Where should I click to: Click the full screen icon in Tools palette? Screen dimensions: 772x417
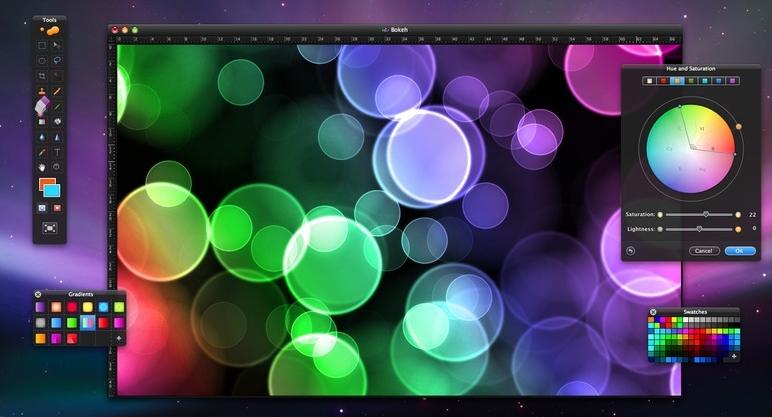(x=49, y=228)
